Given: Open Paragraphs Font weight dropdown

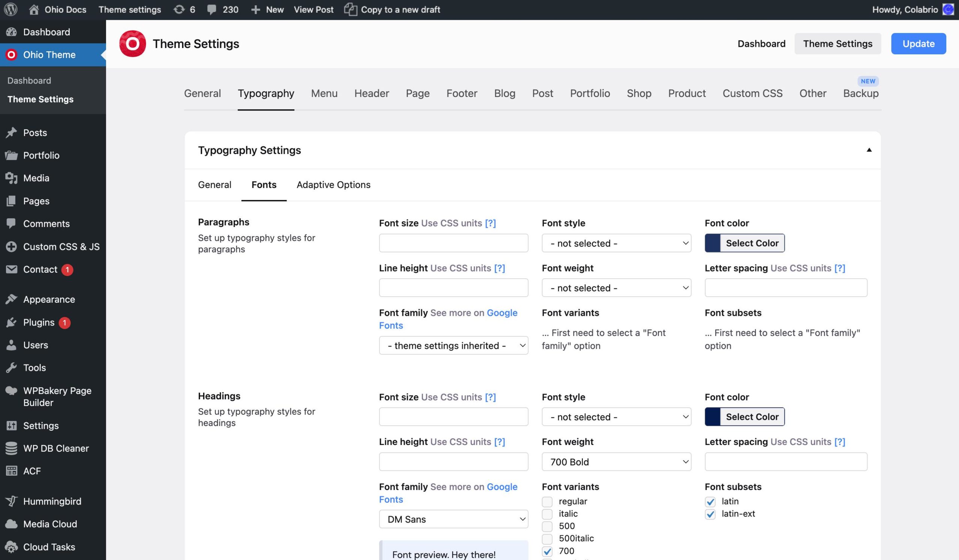Looking at the screenshot, I should (616, 288).
